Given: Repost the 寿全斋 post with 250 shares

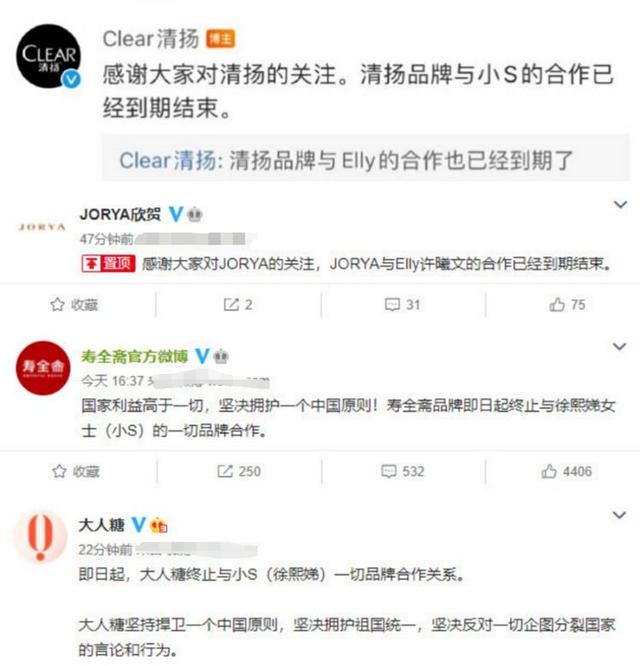Looking at the screenshot, I should [x=239, y=471].
